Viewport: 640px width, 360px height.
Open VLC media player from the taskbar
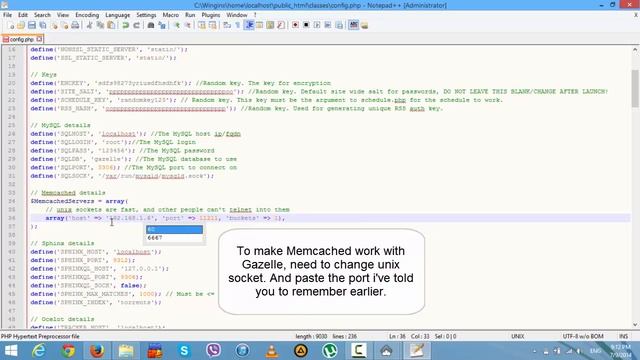point(271,351)
